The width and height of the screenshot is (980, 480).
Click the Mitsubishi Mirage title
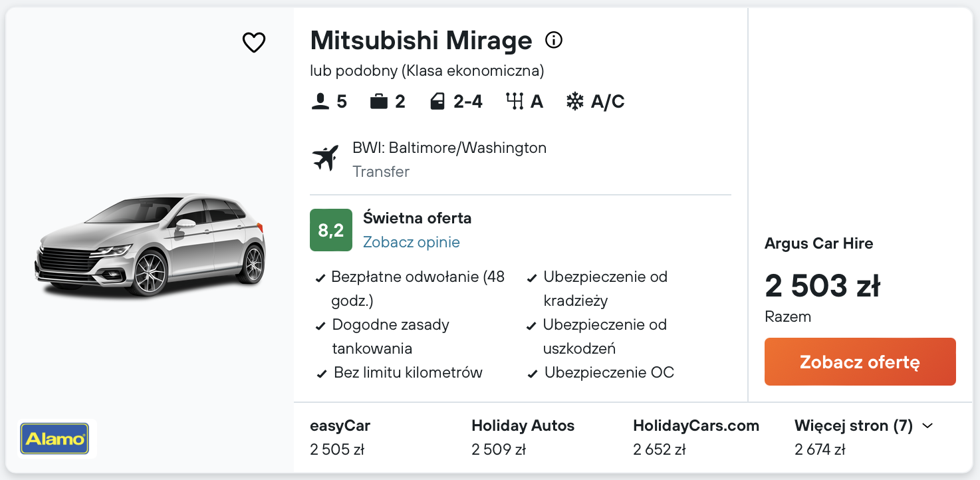click(x=421, y=41)
